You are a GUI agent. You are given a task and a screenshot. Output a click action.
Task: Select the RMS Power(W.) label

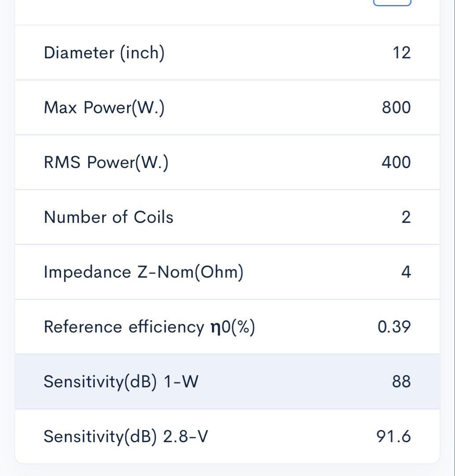point(106,162)
